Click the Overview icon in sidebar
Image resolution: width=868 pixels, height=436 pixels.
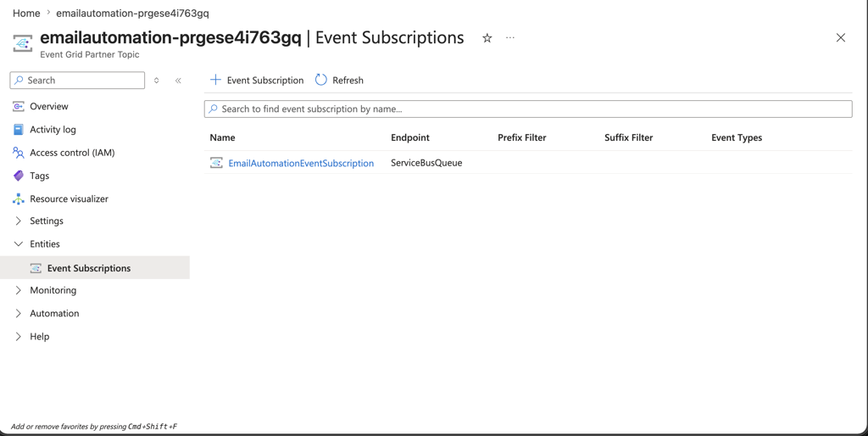[x=19, y=106]
